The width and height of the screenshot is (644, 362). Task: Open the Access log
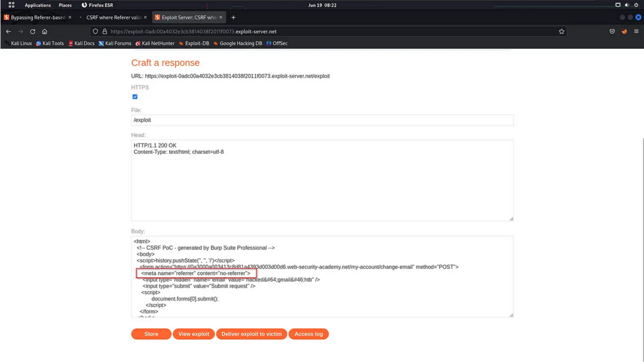309,334
